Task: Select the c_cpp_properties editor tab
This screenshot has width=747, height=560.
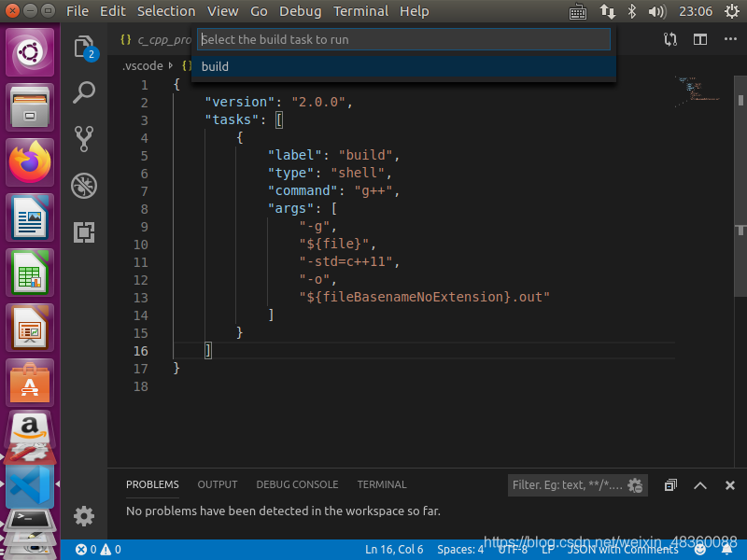Action: tap(155, 39)
